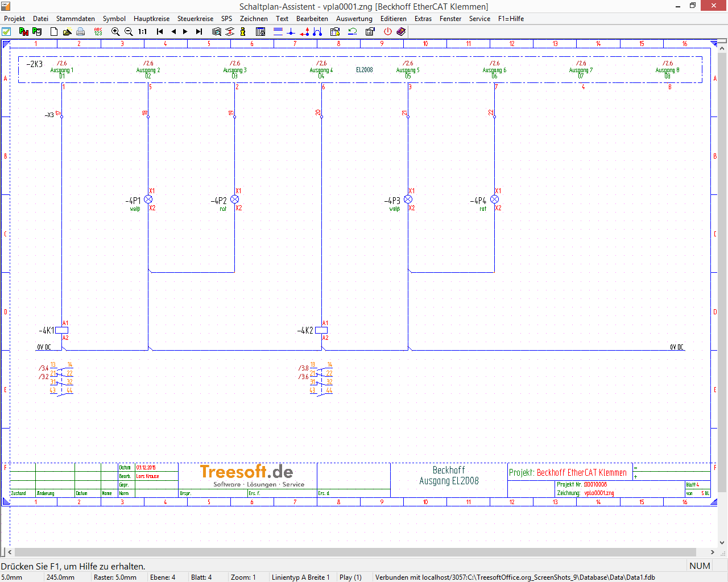
Task: Open the Stammdaten menu
Action: point(75,19)
